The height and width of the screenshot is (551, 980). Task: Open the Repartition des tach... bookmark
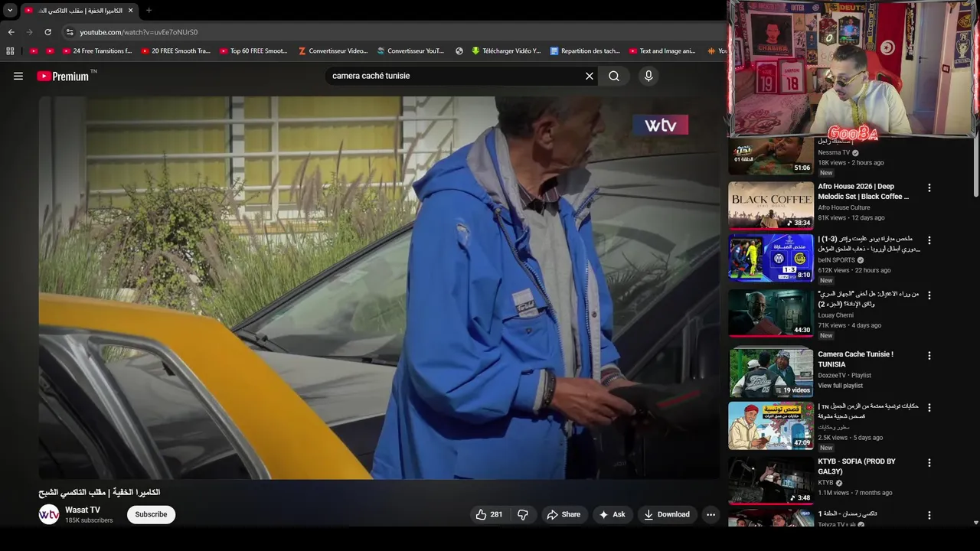click(x=585, y=51)
